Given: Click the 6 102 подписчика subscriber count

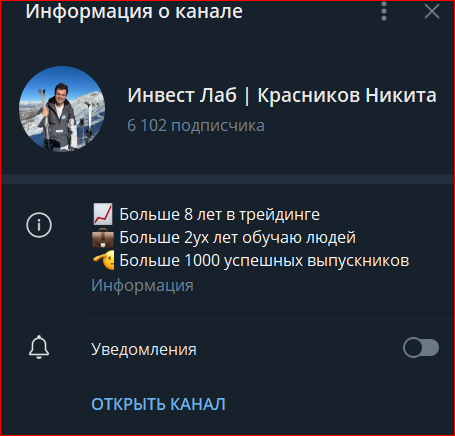Looking at the screenshot, I should [x=196, y=126].
